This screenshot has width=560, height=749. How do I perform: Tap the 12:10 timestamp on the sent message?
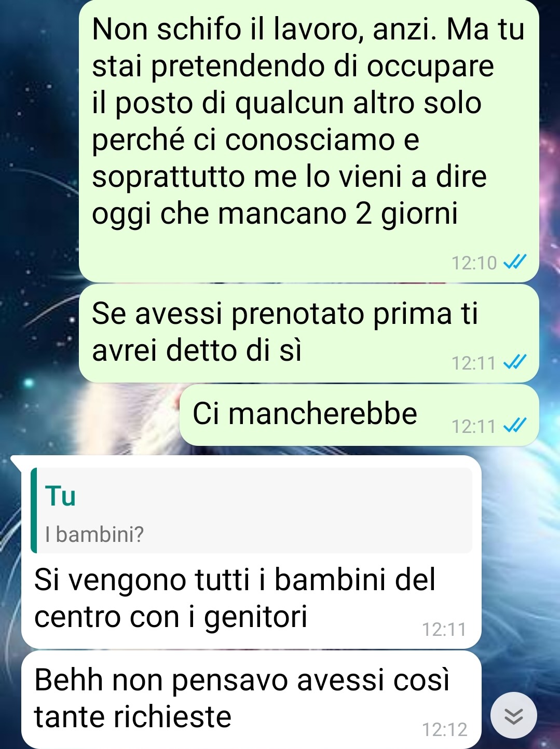pyautogui.click(x=474, y=263)
